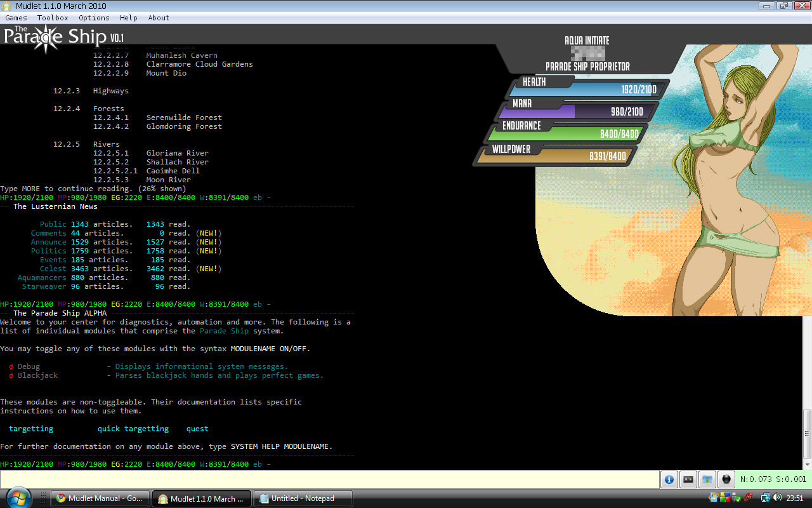Click the black sphere emergency stop icon

click(727, 479)
